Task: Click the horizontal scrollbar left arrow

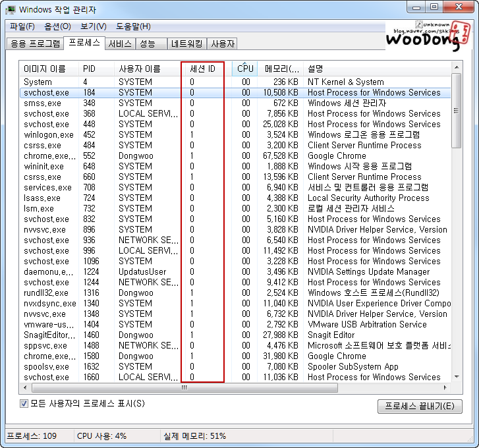Action: pyautogui.click(x=25, y=387)
